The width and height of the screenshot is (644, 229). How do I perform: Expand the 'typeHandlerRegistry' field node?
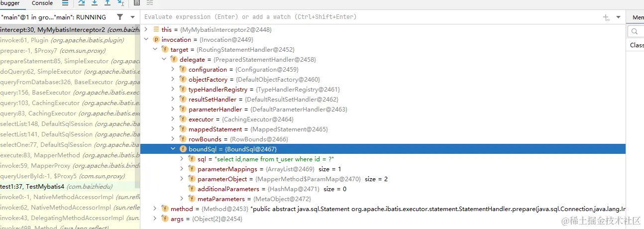(x=173, y=90)
